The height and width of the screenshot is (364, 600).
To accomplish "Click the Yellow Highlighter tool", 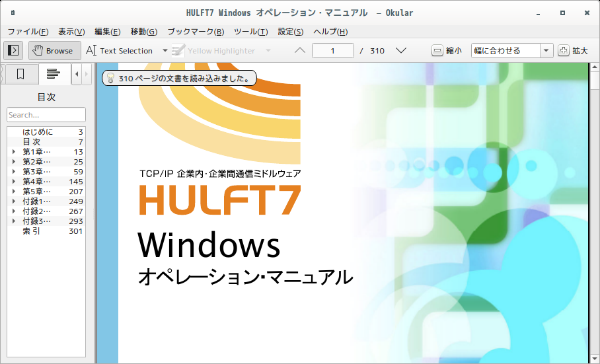I will pos(213,50).
